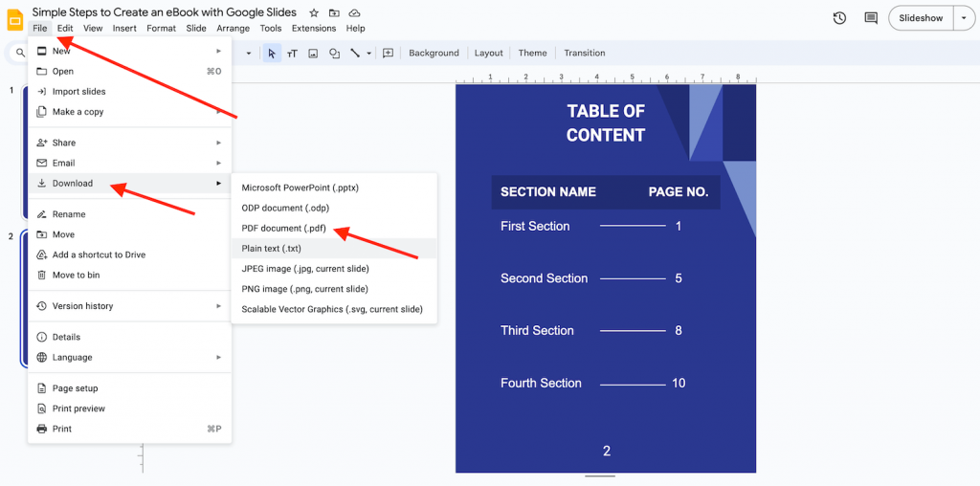Click the add comment toolbar icon
The height and width of the screenshot is (486, 980).
point(388,54)
